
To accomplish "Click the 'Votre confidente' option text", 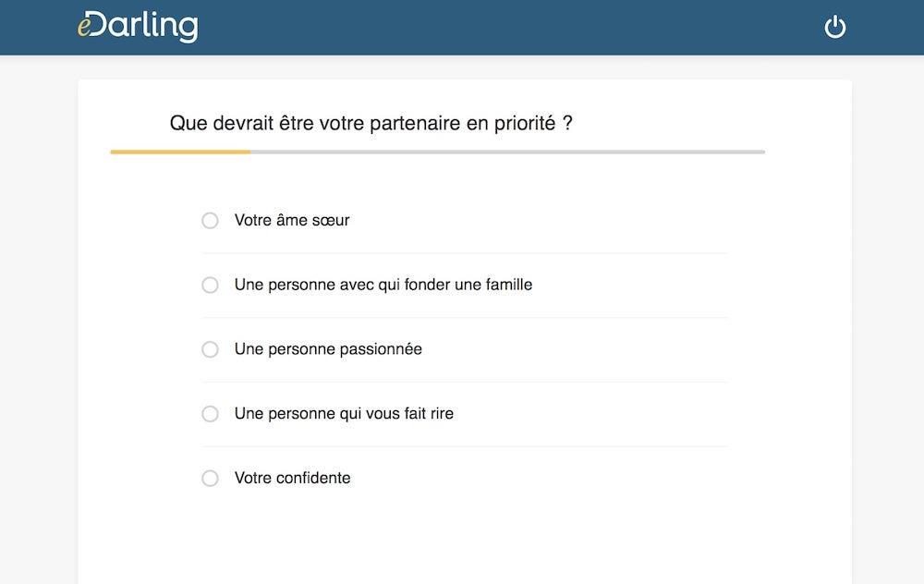I will (x=292, y=478).
